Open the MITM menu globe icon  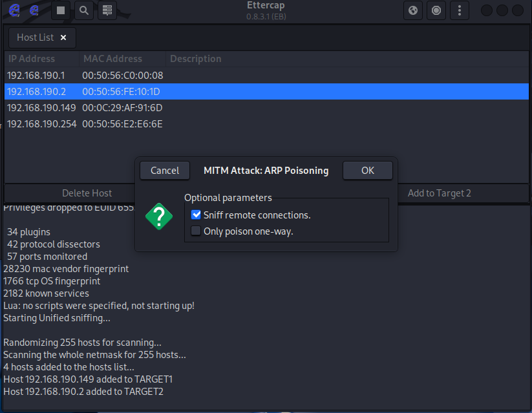[x=413, y=10]
